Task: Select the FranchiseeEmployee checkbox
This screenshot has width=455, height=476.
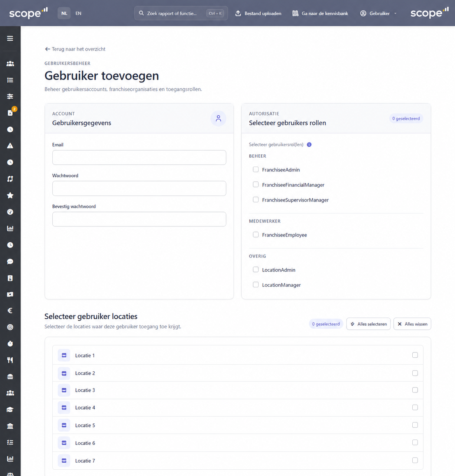Action: 256,234
